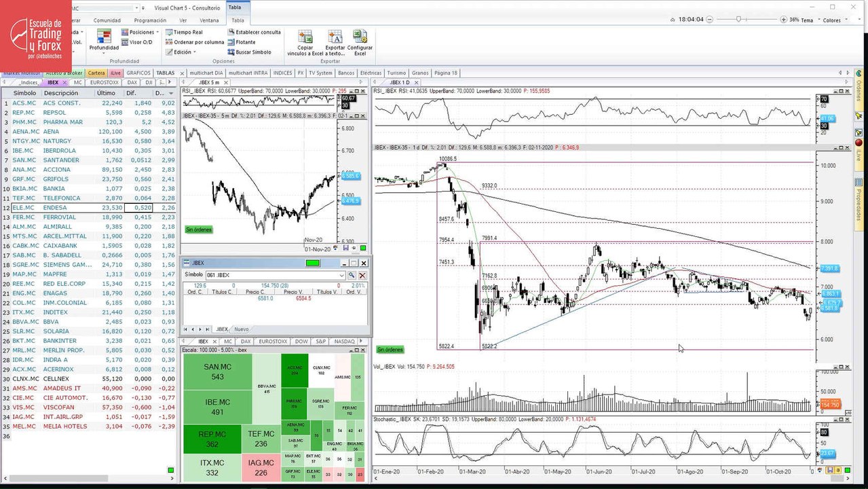The height and width of the screenshot is (489, 868).
Task: Switch to DAX table tab
Action: [x=132, y=82]
